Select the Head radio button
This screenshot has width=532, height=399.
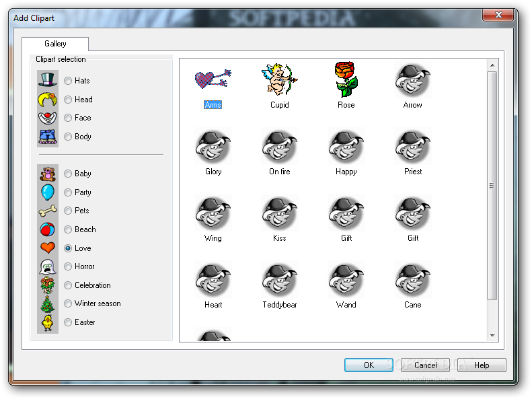tap(68, 100)
